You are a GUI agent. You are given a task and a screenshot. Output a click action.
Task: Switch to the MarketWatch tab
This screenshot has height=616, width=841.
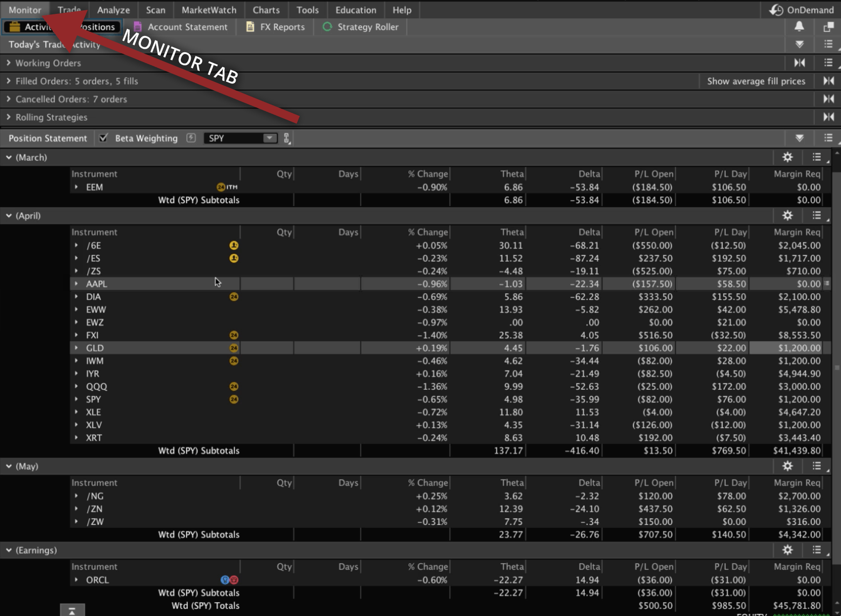click(209, 10)
